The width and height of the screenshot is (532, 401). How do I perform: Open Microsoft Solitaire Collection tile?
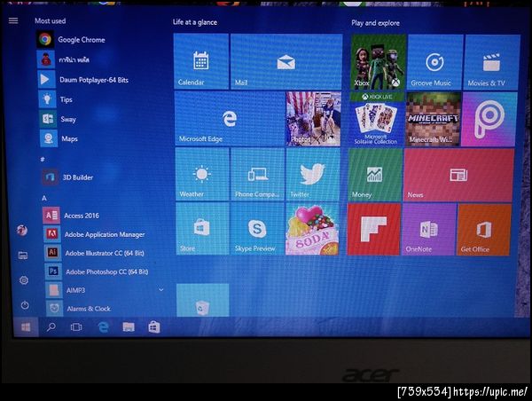376,120
